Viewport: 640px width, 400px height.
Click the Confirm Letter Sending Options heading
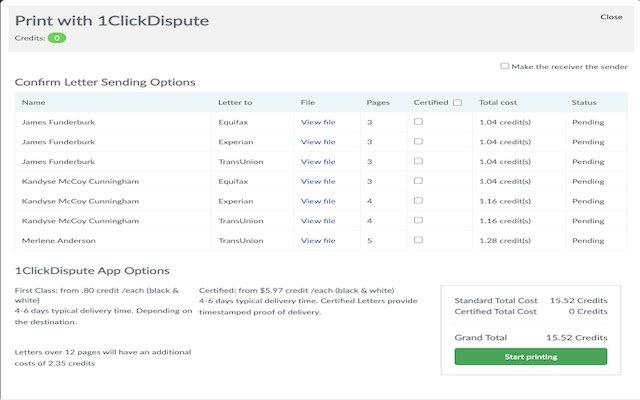pos(105,82)
